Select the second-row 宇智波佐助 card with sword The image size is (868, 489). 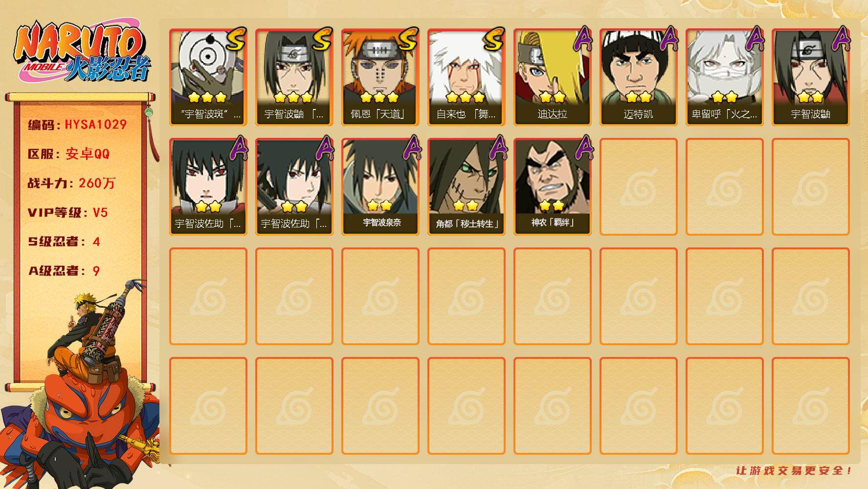pyautogui.click(x=294, y=187)
